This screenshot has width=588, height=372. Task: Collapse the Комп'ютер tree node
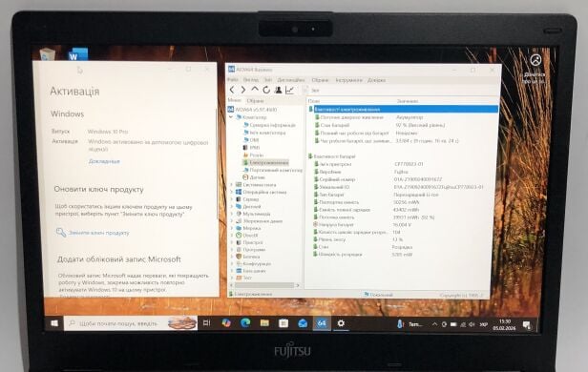point(231,117)
